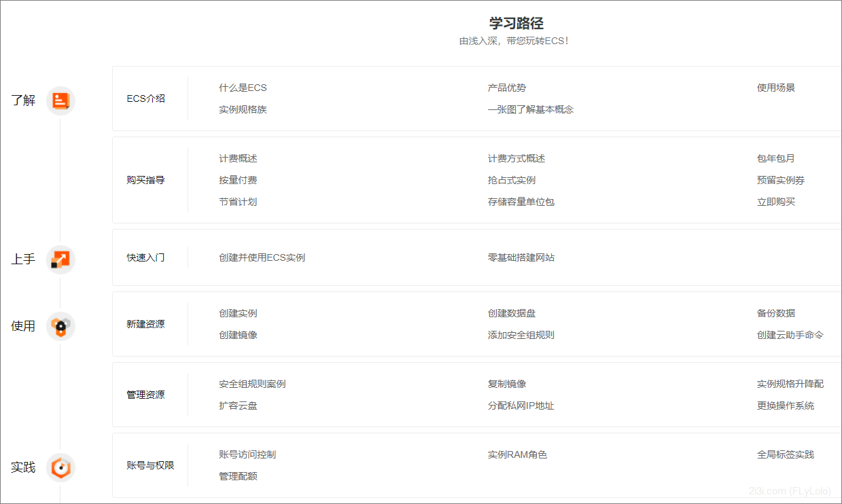Open the 创建镜像 link

pyautogui.click(x=238, y=335)
